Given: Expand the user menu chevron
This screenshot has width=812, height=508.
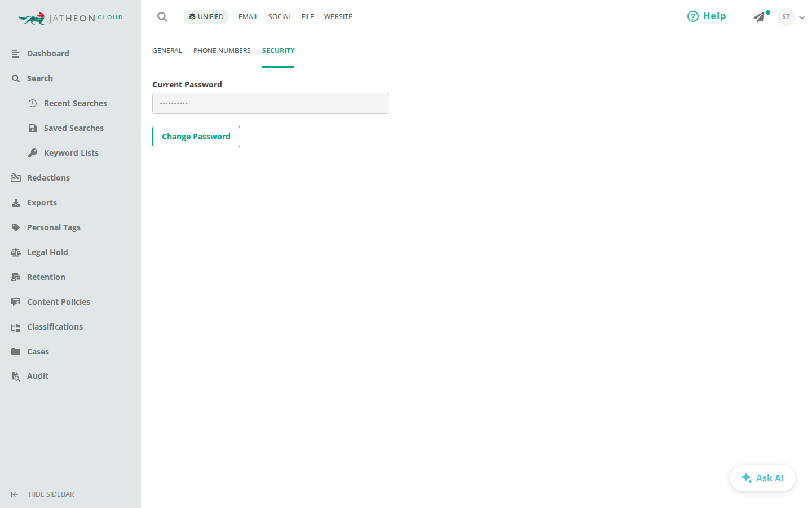Looking at the screenshot, I should (x=802, y=17).
